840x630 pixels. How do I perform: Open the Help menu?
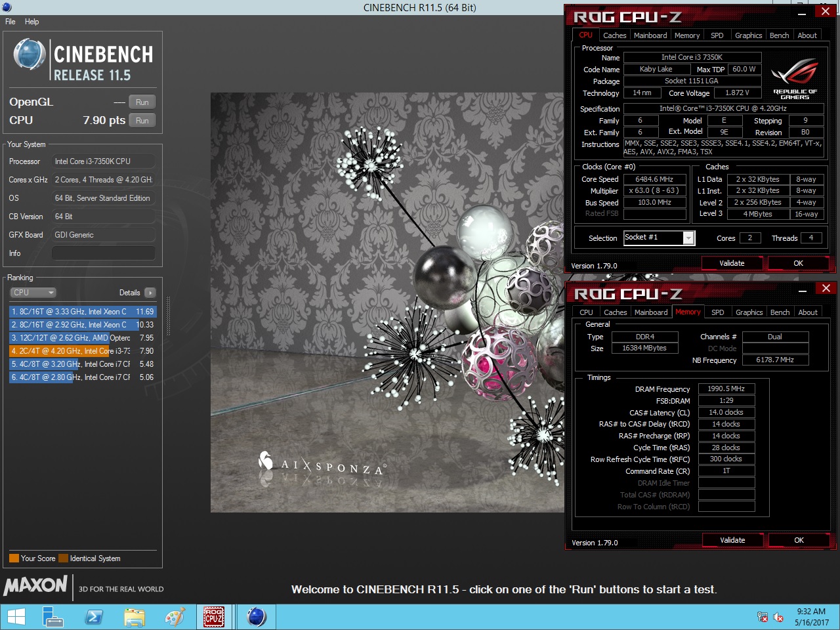coord(31,22)
